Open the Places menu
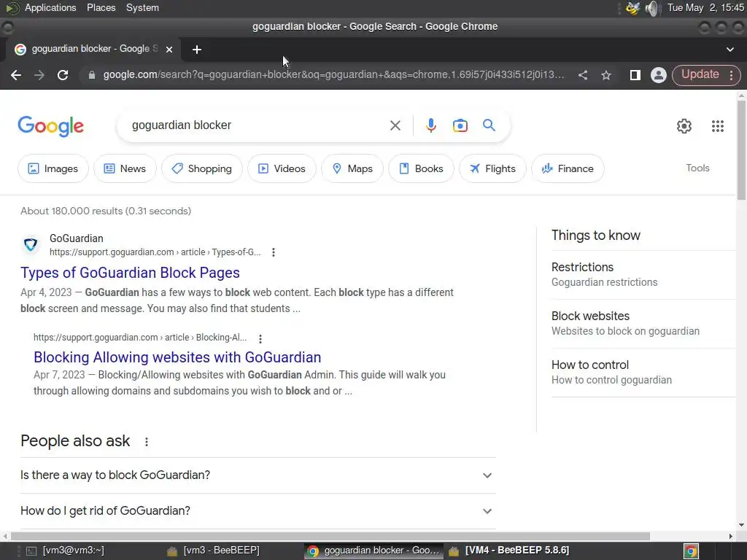 click(101, 7)
